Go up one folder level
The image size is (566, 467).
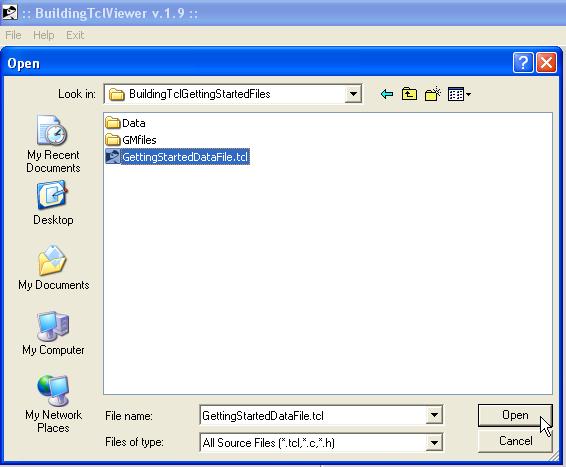[409, 95]
